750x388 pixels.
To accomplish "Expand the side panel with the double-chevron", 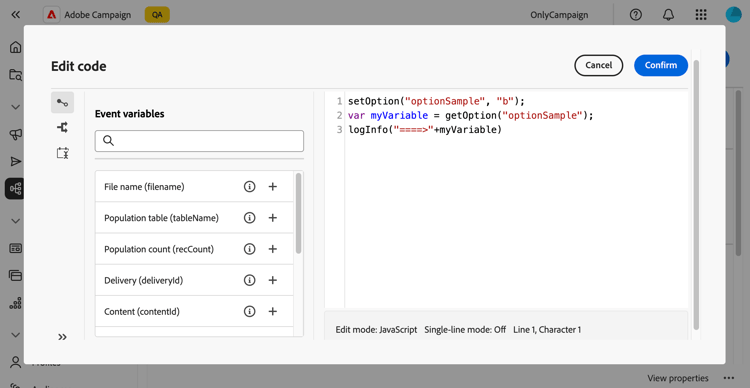I will pyautogui.click(x=62, y=337).
